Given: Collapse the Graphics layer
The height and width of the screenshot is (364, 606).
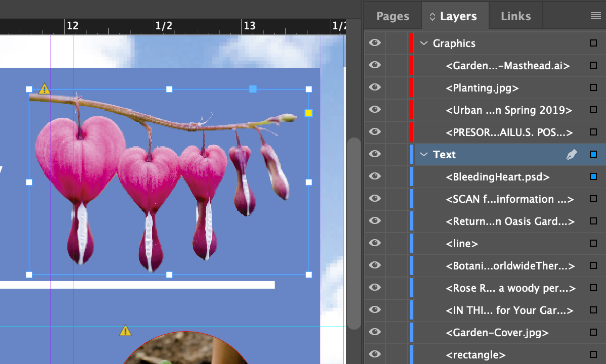Looking at the screenshot, I should pyautogui.click(x=424, y=43).
